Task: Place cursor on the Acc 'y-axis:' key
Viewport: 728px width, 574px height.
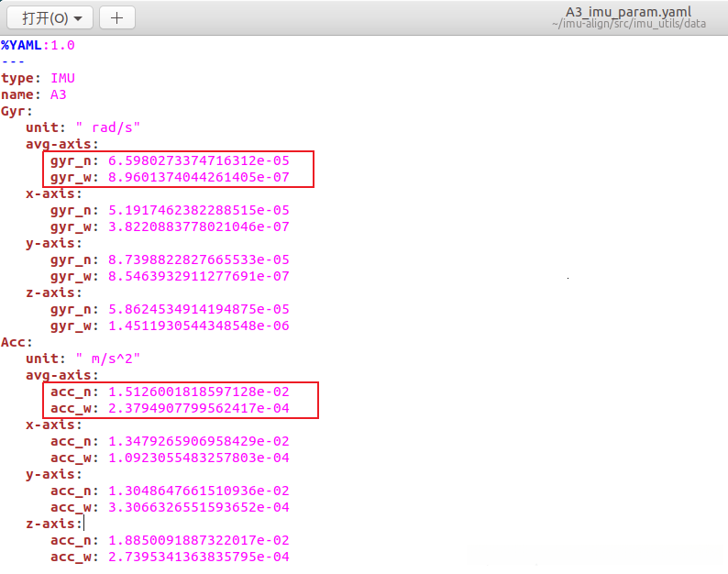Action: pyautogui.click(x=54, y=475)
